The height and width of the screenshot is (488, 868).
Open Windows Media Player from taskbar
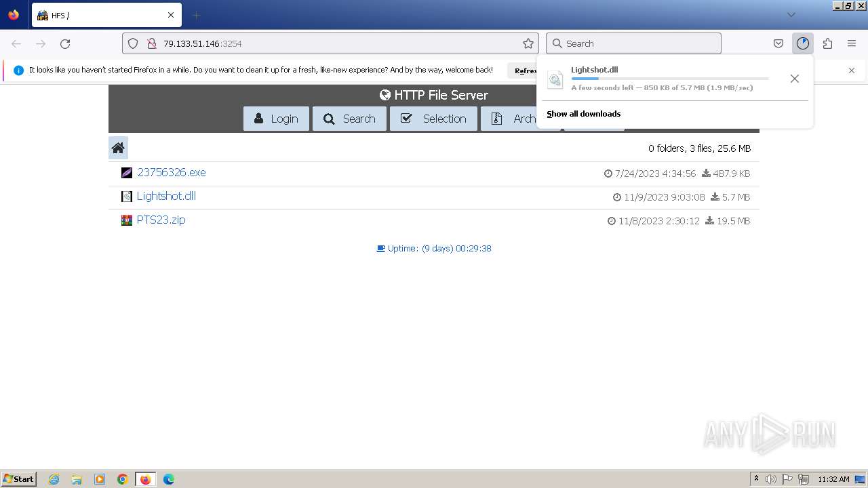click(x=100, y=479)
